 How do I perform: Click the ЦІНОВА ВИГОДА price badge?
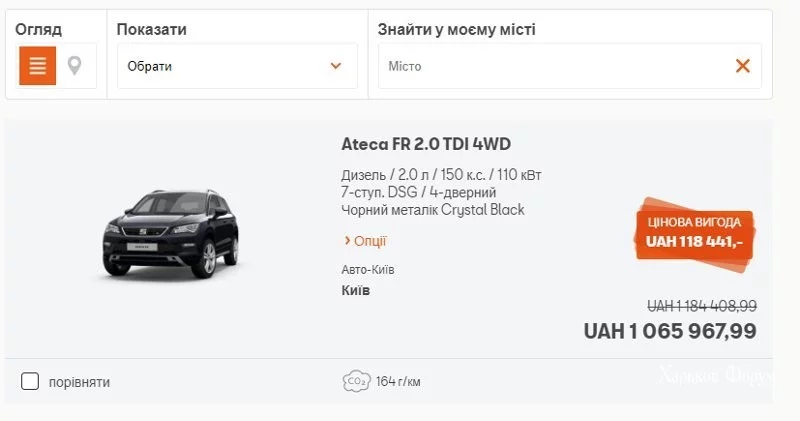coord(694,231)
